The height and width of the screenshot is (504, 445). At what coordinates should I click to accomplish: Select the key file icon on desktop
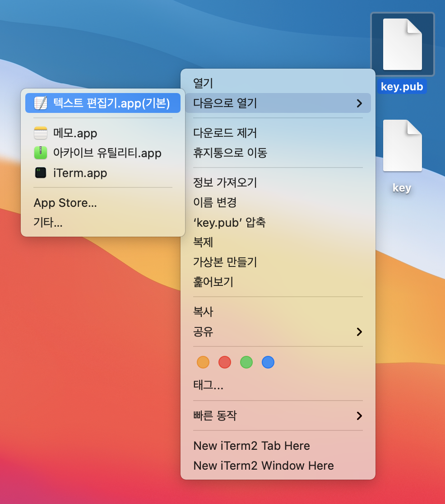tap(402, 145)
